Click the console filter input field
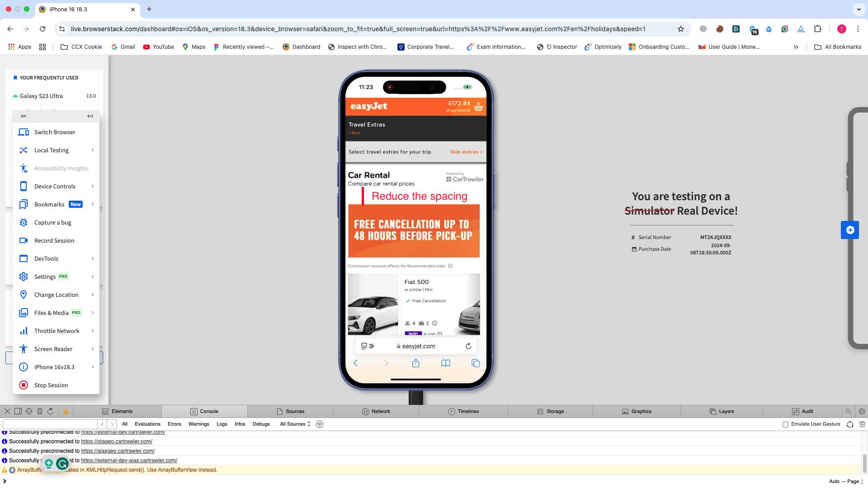 50,424
